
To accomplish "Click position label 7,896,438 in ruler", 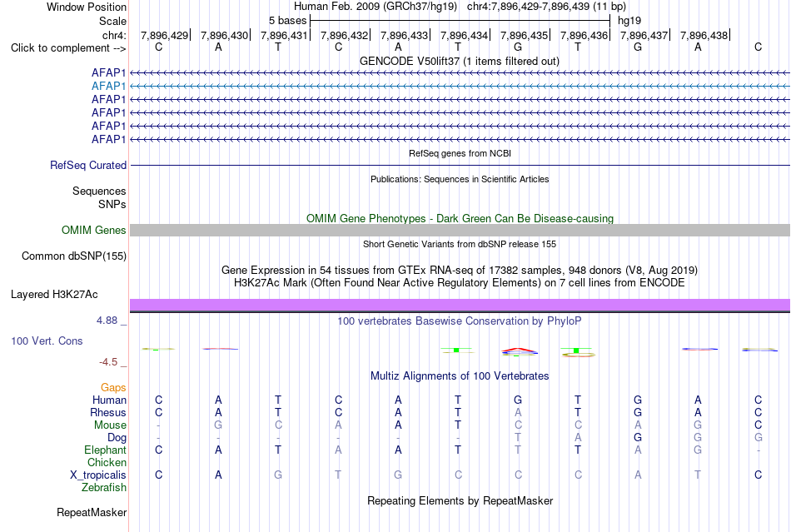I will coord(704,35).
